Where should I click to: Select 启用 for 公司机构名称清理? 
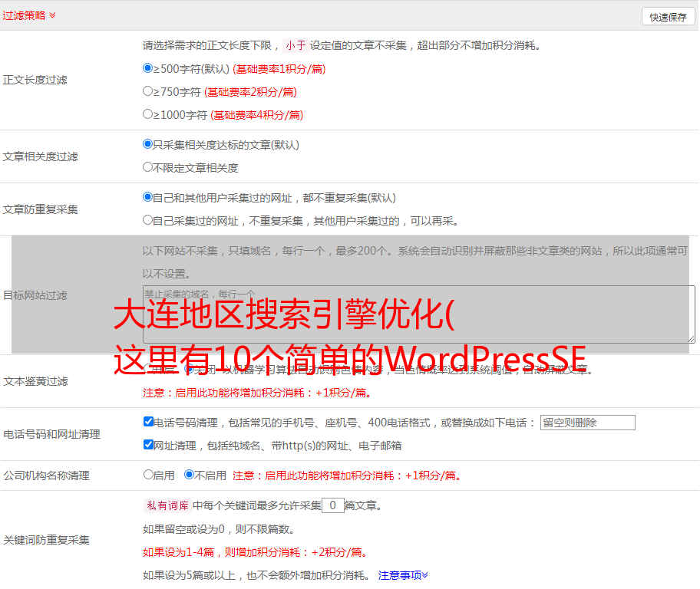pyautogui.click(x=148, y=475)
